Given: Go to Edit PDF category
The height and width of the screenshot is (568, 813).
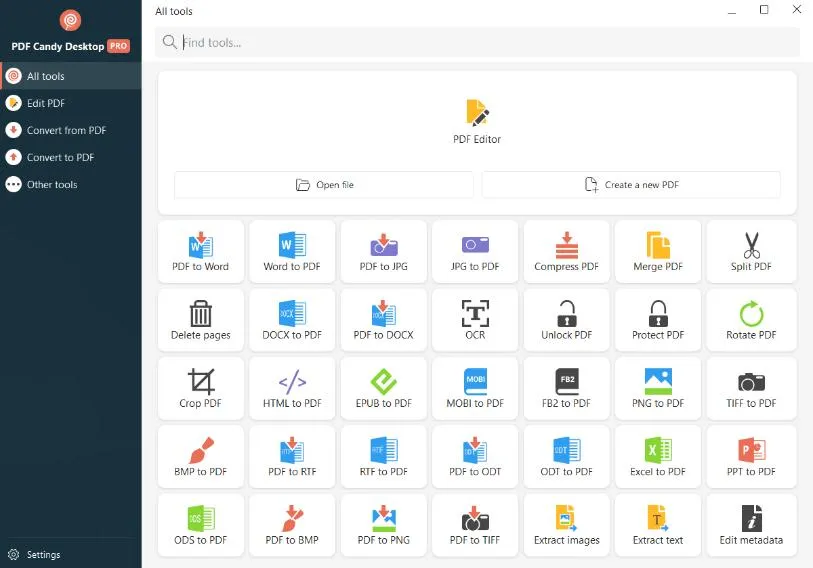Looking at the screenshot, I should pyautogui.click(x=71, y=103).
